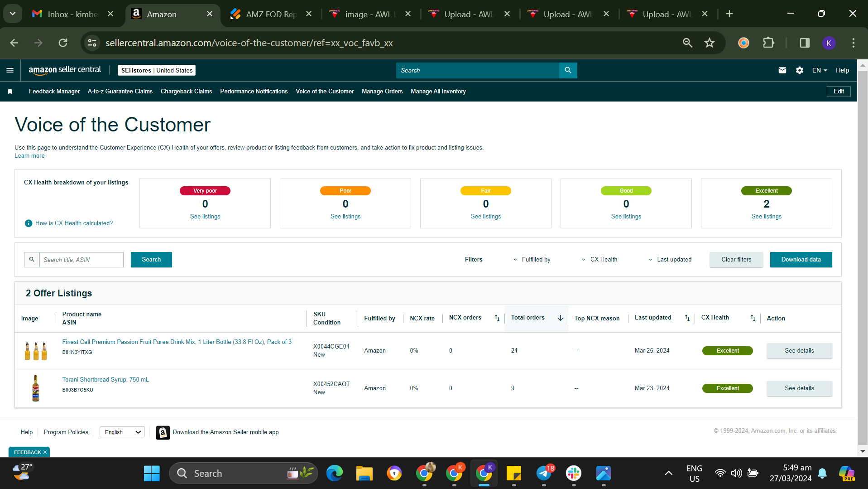The image size is (868, 489).
Task: Open the Learn more link
Action: pyautogui.click(x=29, y=156)
